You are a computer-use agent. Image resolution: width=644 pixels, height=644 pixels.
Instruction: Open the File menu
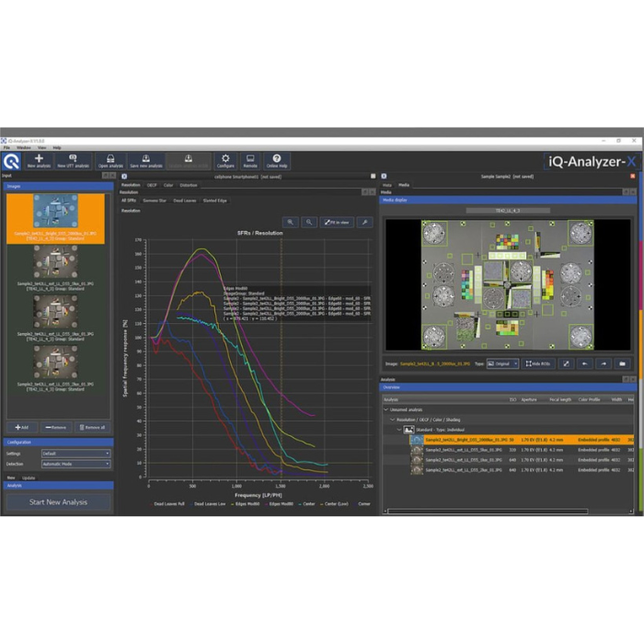click(6, 148)
